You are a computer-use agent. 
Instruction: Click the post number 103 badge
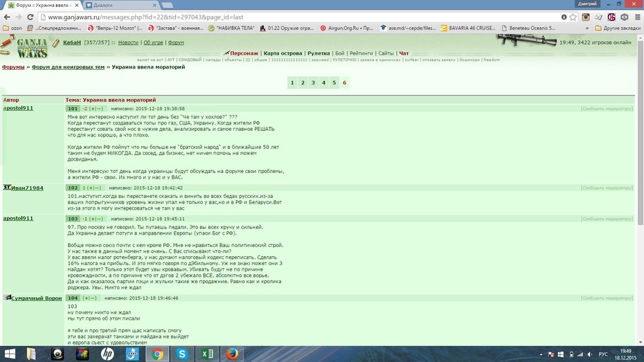tap(73, 219)
